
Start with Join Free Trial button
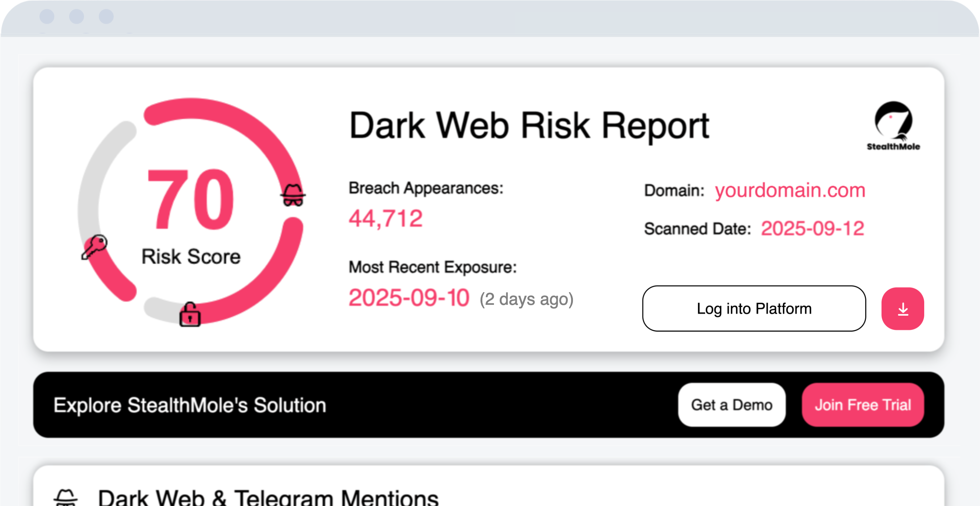point(862,405)
